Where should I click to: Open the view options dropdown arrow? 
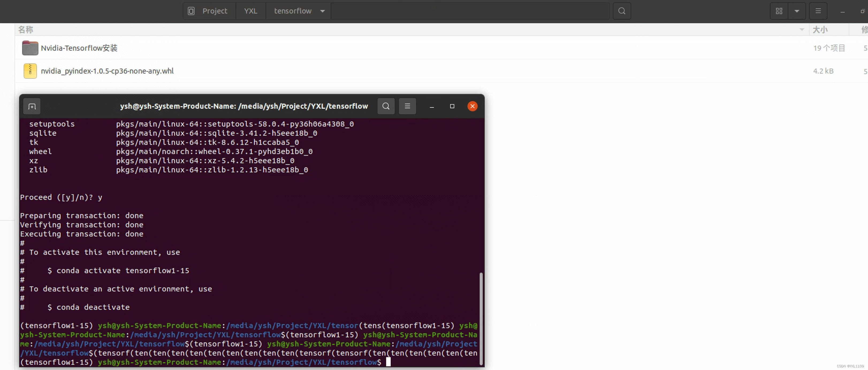797,11
